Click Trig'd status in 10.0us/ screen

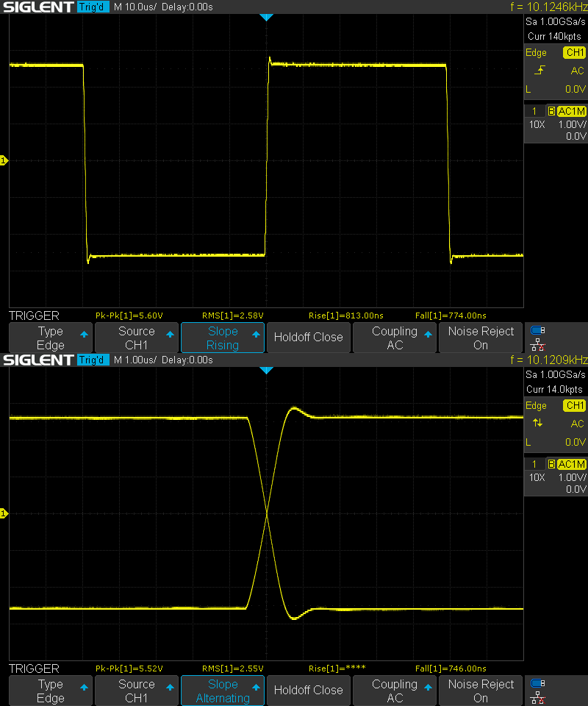coord(93,7)
